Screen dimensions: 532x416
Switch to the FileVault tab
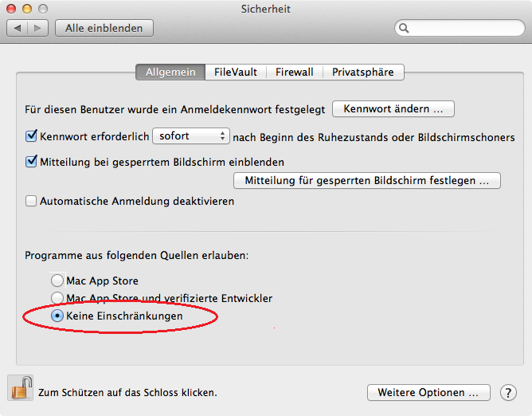236,72
